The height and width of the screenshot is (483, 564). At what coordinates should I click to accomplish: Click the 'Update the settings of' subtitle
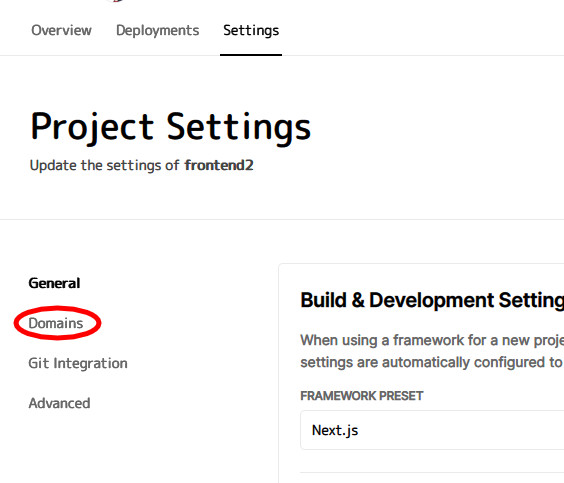[104, 165]
